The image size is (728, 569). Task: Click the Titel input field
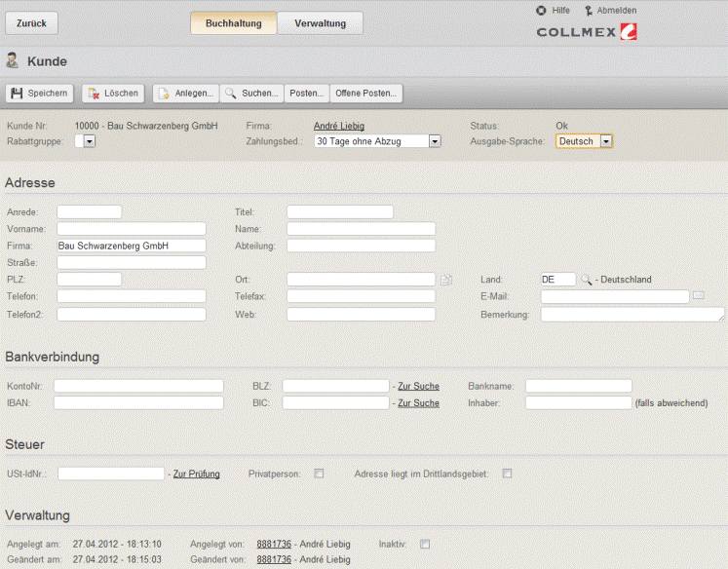[340, 212]
